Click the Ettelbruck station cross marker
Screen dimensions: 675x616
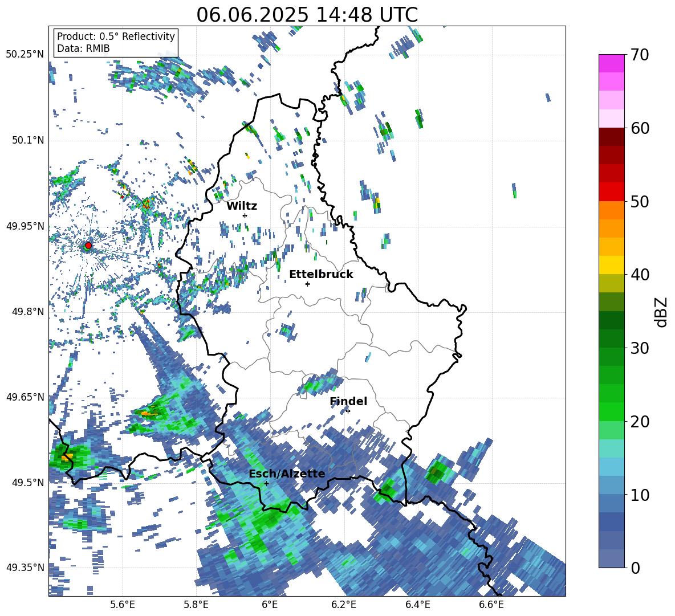307,284
